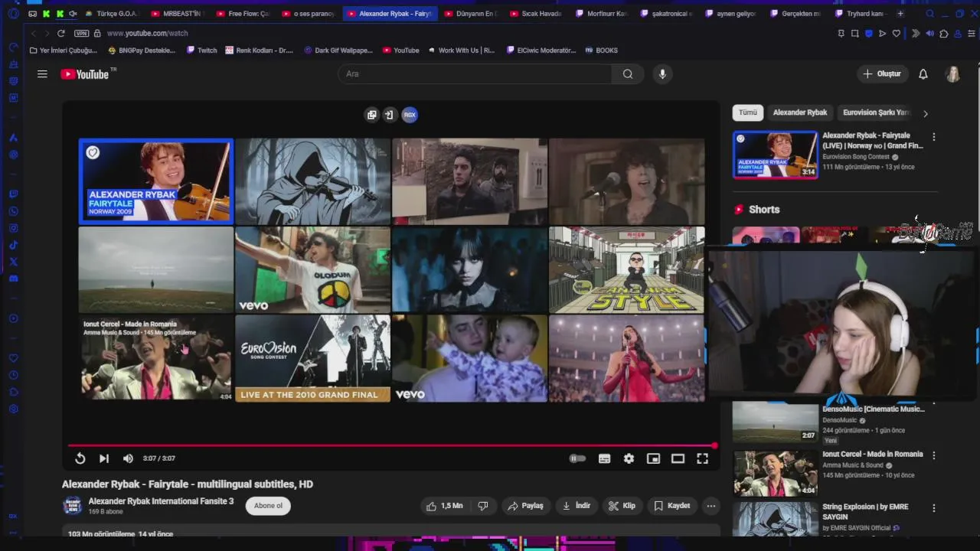Open WhatsApp in Opera sidebar
The height and width of the screenshot is (551, 980).
[13, 211]
